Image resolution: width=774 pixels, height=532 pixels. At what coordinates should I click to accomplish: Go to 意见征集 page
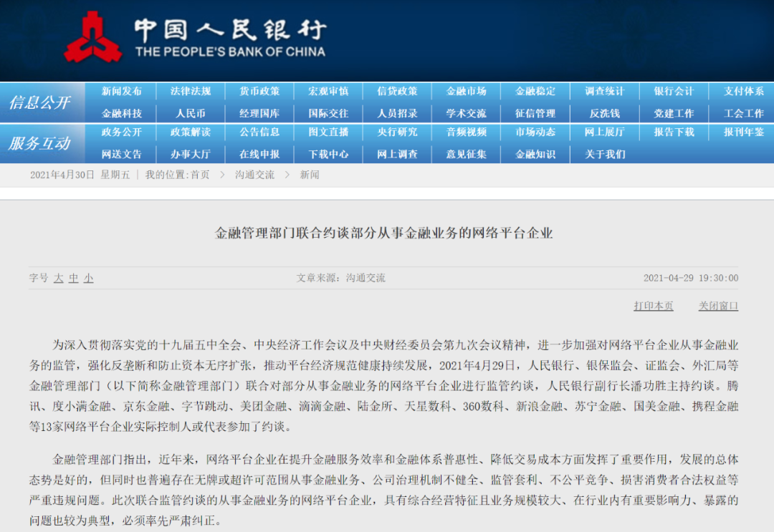tap(467, 155)
